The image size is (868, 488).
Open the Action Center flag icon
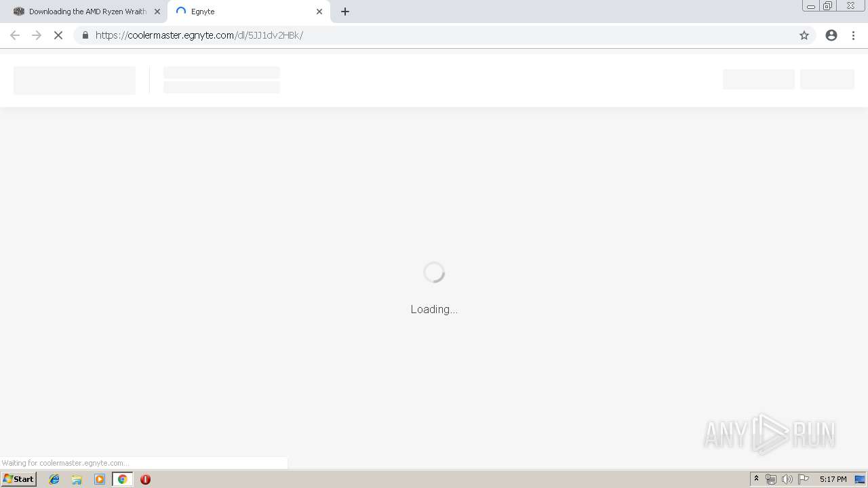tap(804, 479)
